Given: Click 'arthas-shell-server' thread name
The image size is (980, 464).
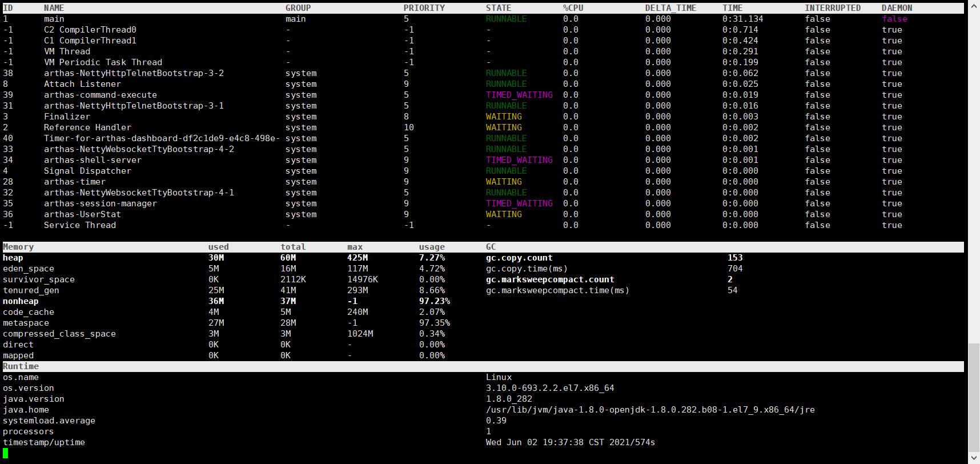Looking at the screenshot, I should coord(93,160).
